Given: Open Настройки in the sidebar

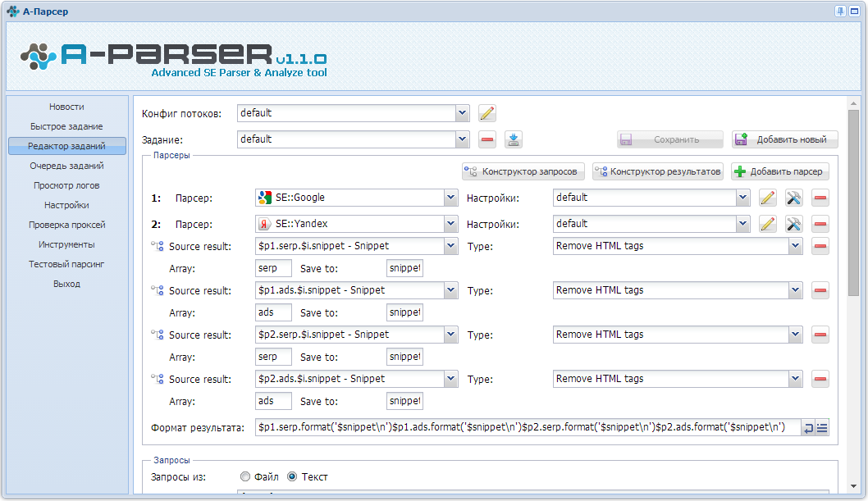Looking at the screenshot, I should click(x=67, y=205).
